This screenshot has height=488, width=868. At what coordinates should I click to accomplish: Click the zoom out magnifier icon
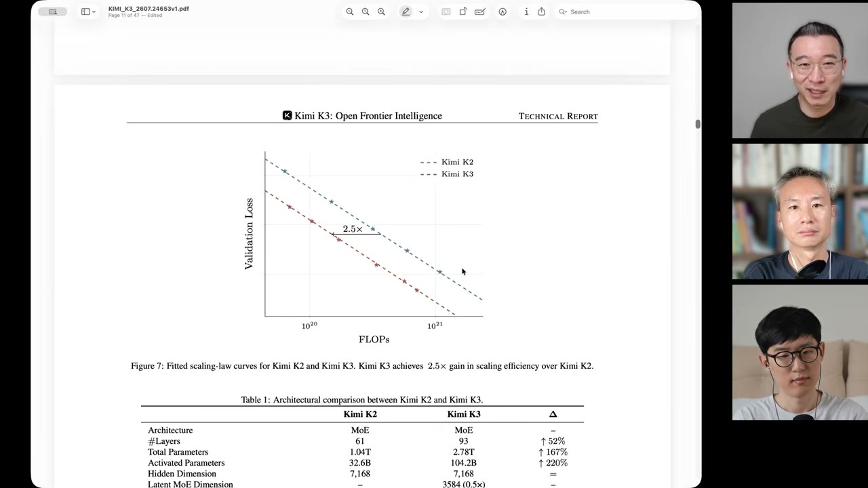350,12
